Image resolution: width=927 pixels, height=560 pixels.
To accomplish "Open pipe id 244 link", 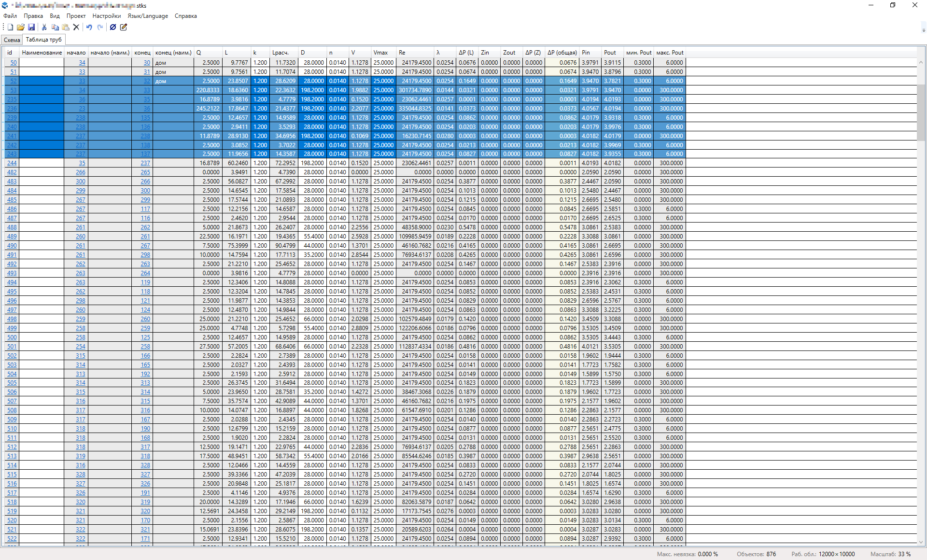I will coord(12,163).
